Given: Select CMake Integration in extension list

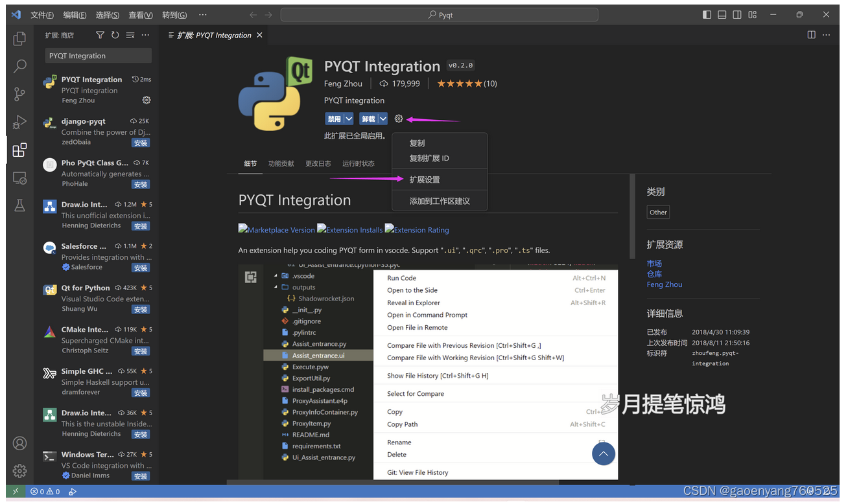Looking at the screenshot, I should pos(96,339).
